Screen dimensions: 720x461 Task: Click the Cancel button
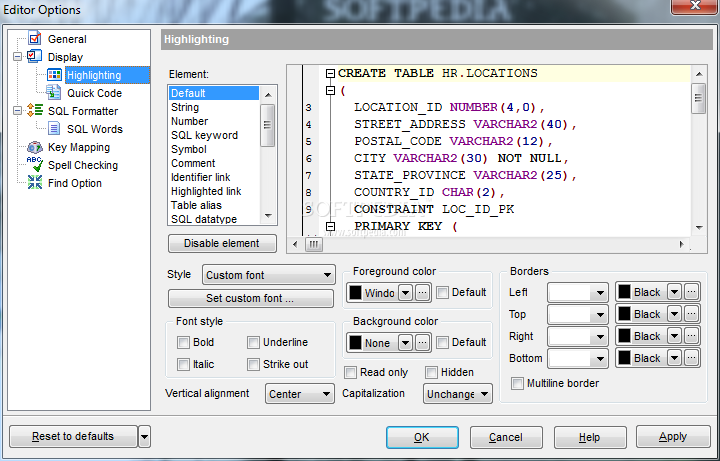click(x=506, y=437)
